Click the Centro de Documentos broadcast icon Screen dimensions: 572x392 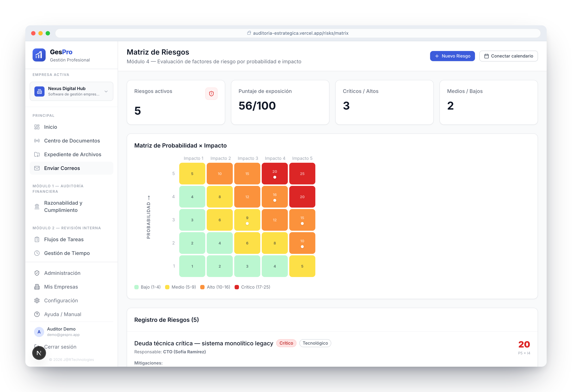click(37, 141)
